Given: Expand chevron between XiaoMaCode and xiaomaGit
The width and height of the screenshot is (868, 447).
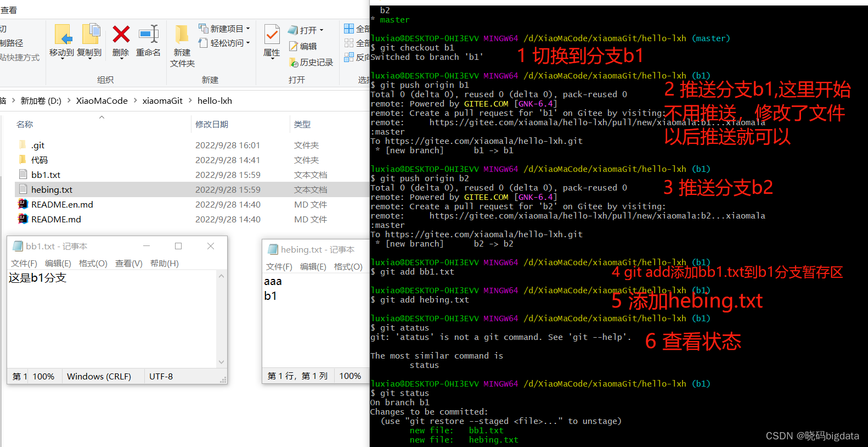Looking at the screenshot, I should click(x=135, y=100).
